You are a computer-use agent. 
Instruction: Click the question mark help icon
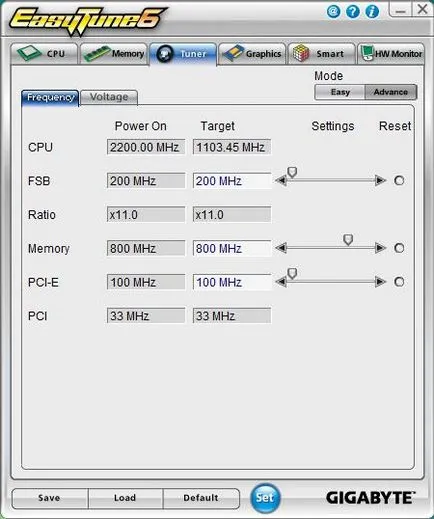pos(353,12)
